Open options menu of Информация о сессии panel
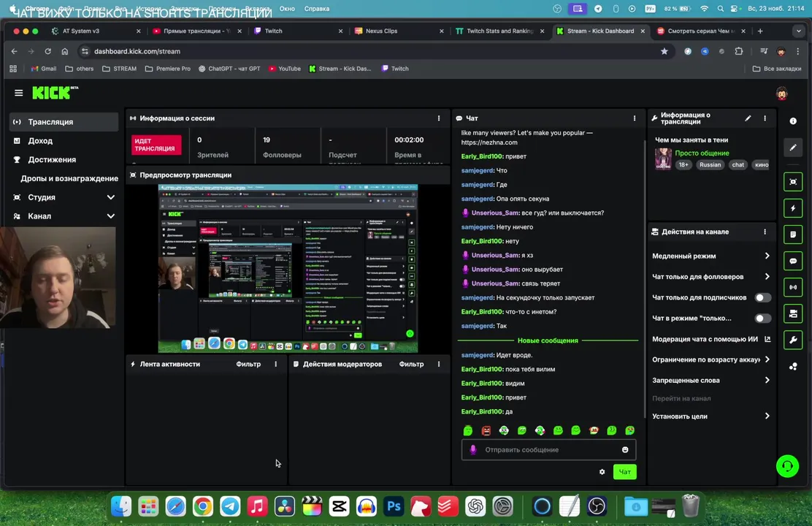Image resolution: width=812 pixels, height=526 pixels. point(439,118)
